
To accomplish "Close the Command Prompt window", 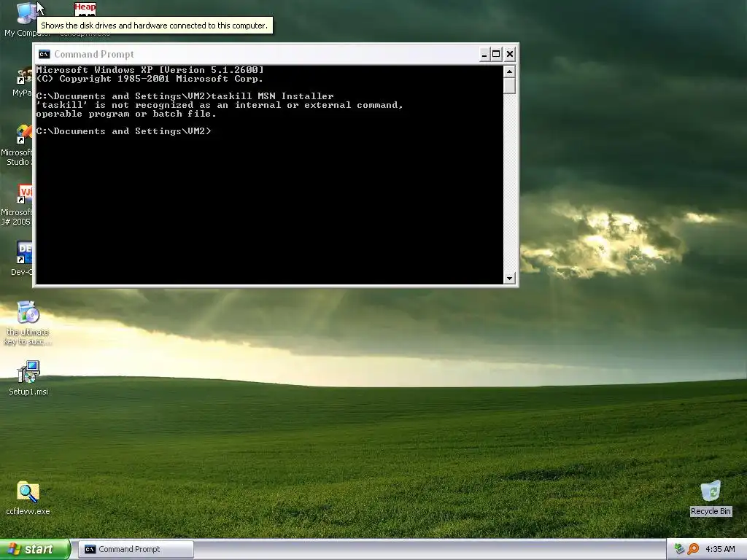I will (x=510, y=54).
